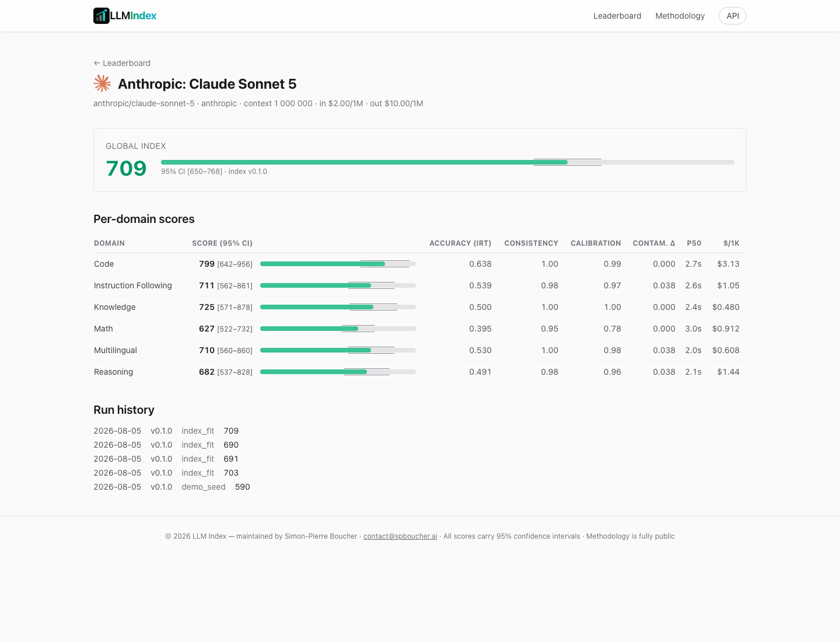Click the Code domain score bar
This screenshot has width=840, height=642.
[x=338, y=264]
